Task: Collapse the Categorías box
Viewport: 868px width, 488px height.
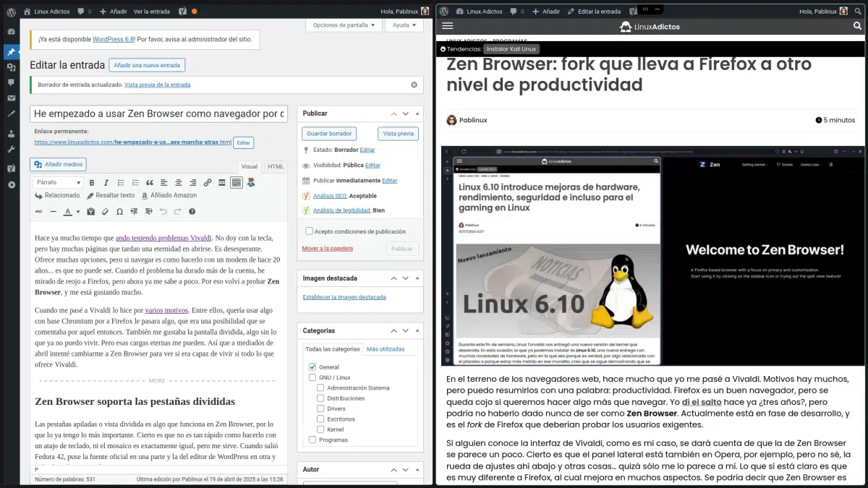Action: click(417, 330)
